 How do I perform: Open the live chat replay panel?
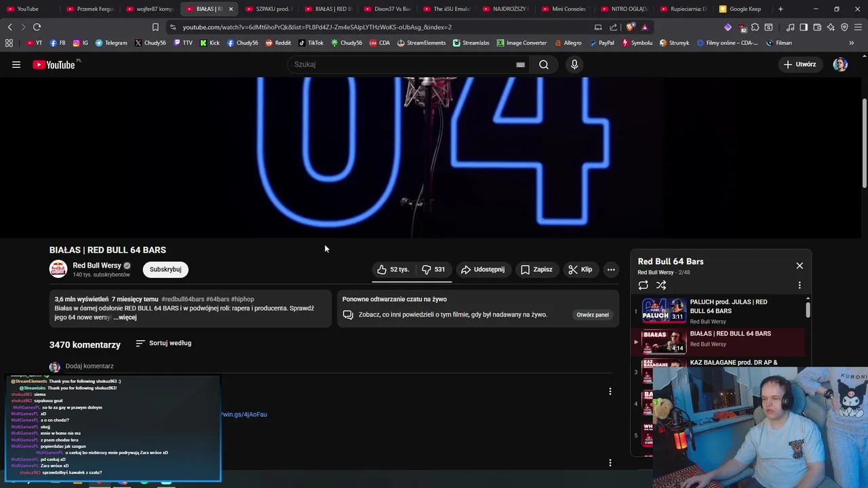pos(593,314)
